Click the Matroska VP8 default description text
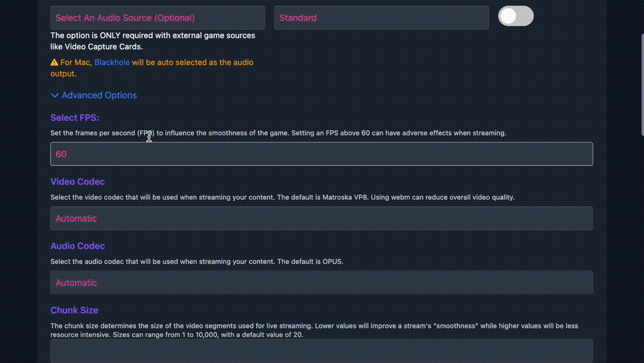The height and width of the screenshot is (363, 644). pos(282,197)
